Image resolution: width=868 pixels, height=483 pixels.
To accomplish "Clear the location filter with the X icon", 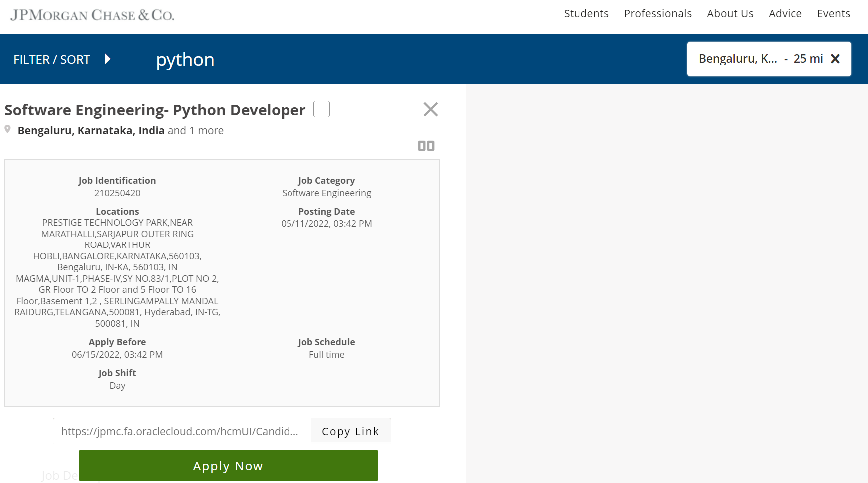I will (835, 59).
